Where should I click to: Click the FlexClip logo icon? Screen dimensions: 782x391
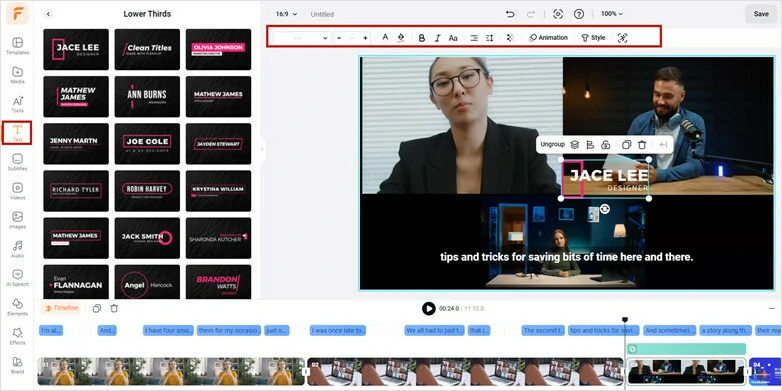17,13
